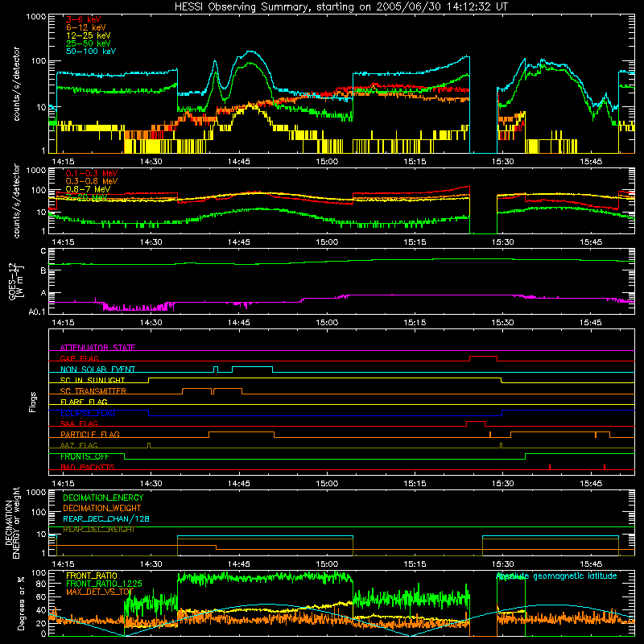Click the REAR_DEC_CHAN/128 legend label
The height and width of the screenshot is (644, 644).
tap(106, 518)
